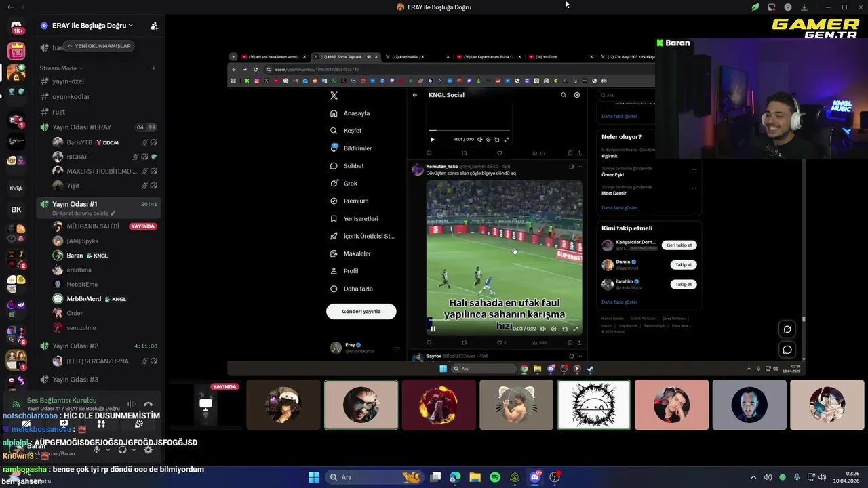Add channel with Stream Mode plus icon

click(x=153, y=68)
